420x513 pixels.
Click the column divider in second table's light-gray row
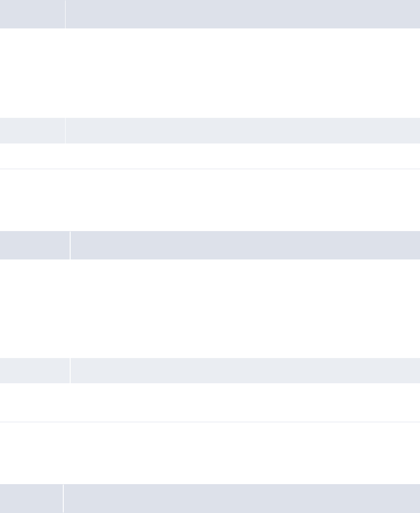pyautogui.click(x=70, y=370)
